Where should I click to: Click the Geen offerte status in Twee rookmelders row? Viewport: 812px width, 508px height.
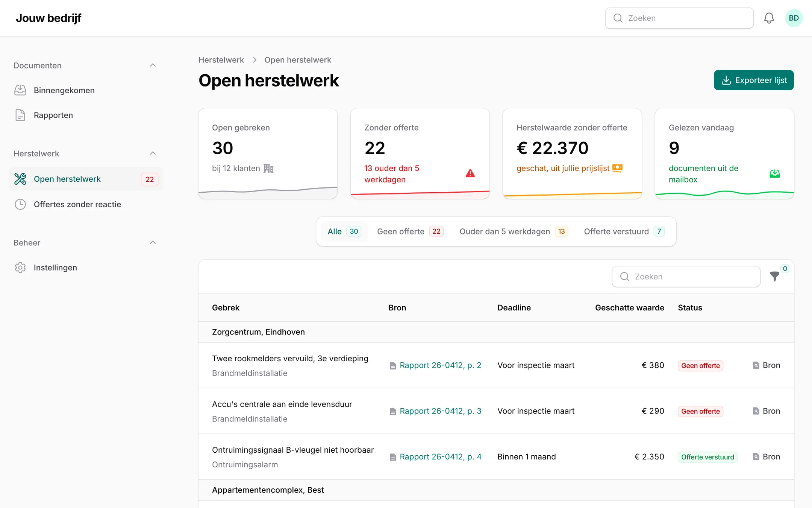(700, 366)
